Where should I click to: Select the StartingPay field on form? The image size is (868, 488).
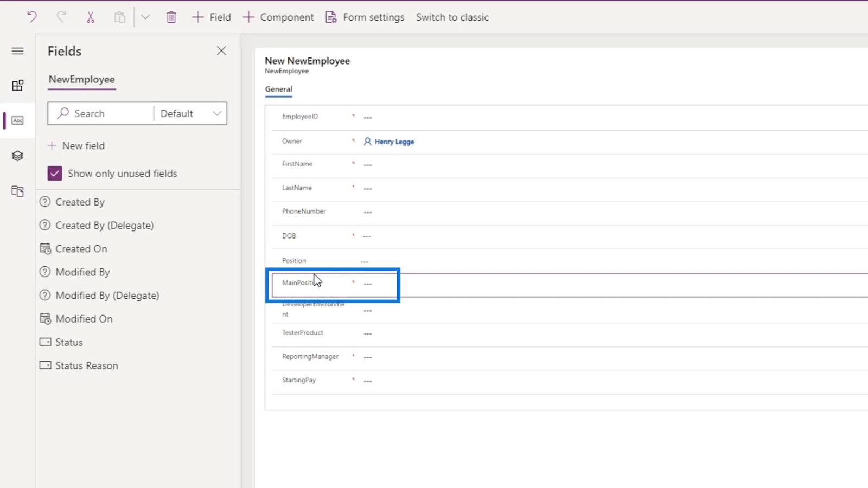[570, 381]
